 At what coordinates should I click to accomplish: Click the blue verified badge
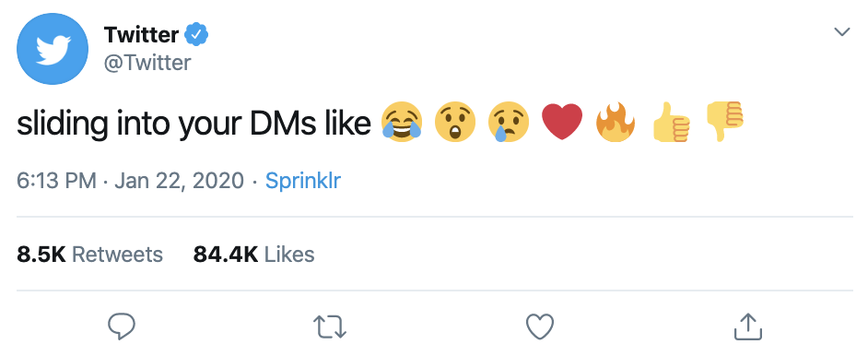click(196, 35)
